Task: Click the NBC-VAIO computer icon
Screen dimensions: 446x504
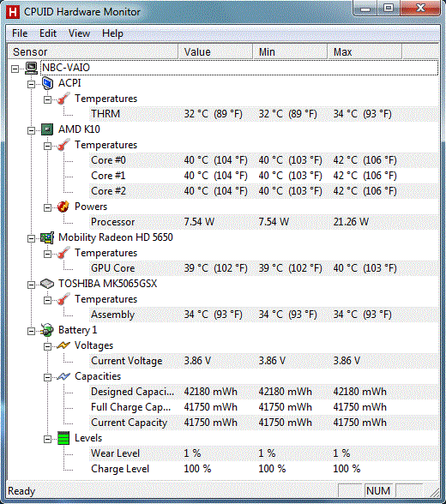Action: [x=31, y=68]
